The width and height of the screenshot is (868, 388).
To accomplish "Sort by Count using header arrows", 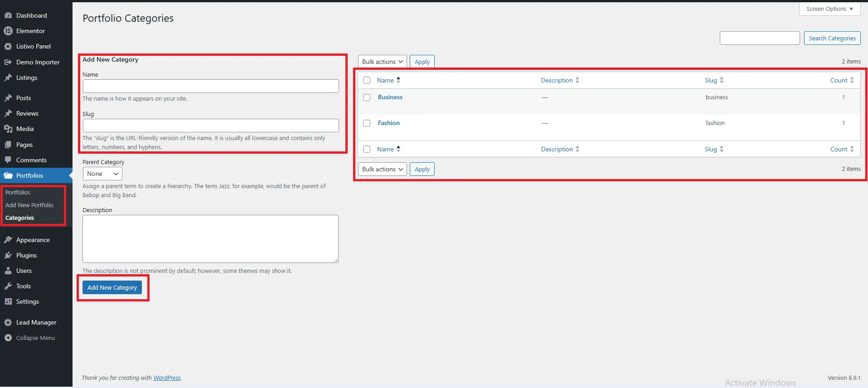I will (x=852, y=80).
